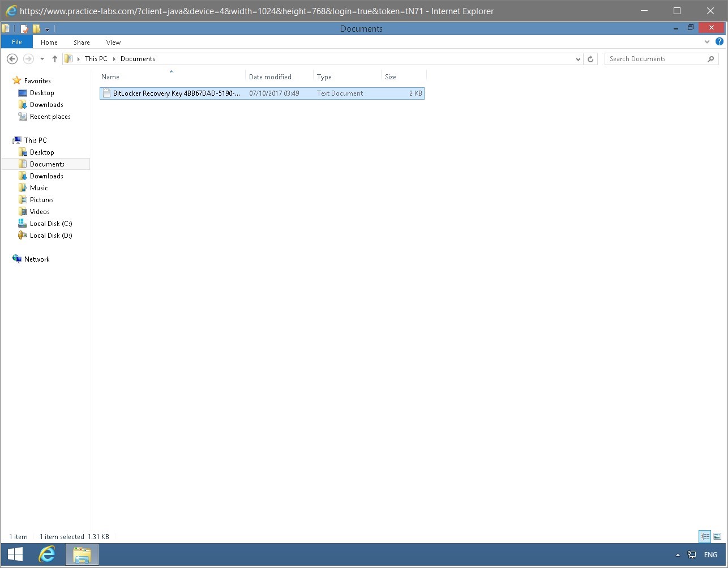Image resolution: width=728 pixels, height=568 pixels.
Task: Refresh the Documents folder view
Action: tap(590, 58)
